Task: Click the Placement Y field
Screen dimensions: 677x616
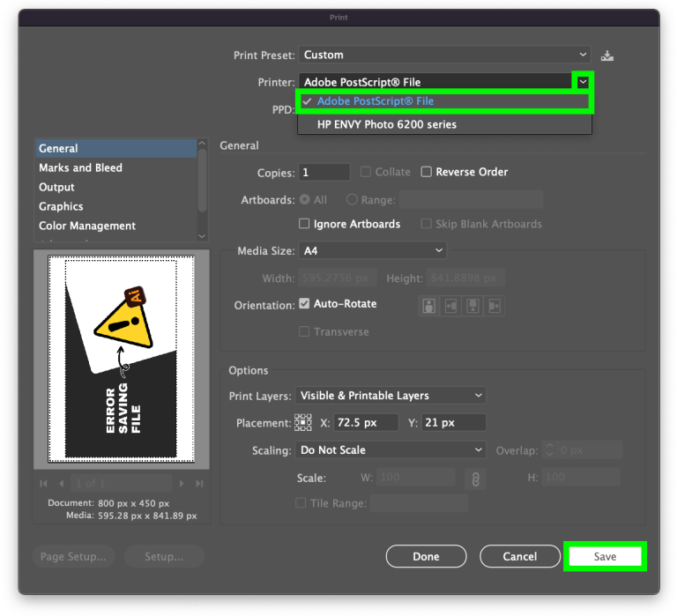Action: tap(454, 422)
